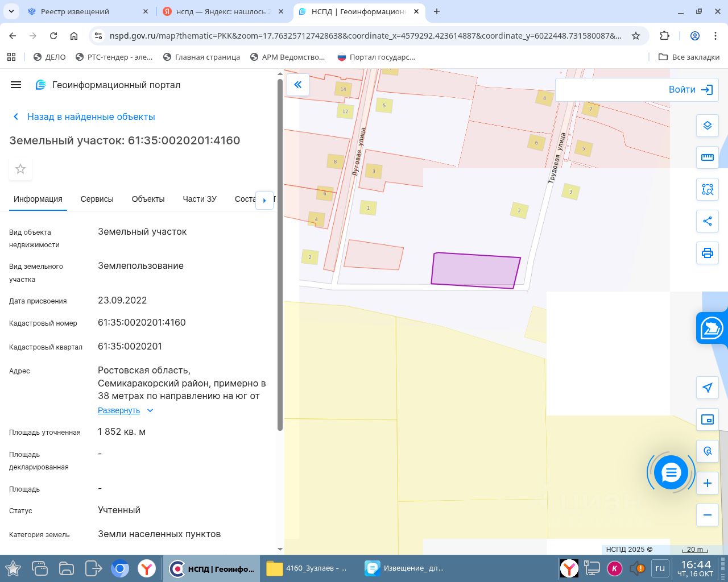This screenshot has height=582, width=728.
Task: Select cadastral number value 61:35:0020201:4160
Action: [x=142, y=322]
